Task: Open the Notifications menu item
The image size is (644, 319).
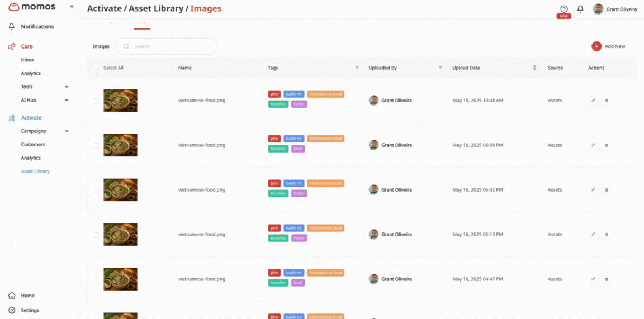Action: pos(37,27)
